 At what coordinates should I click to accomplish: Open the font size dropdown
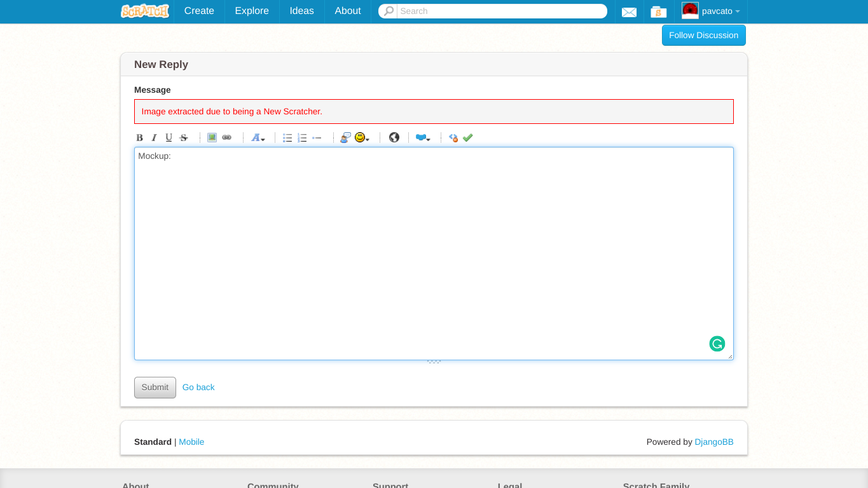258,138
